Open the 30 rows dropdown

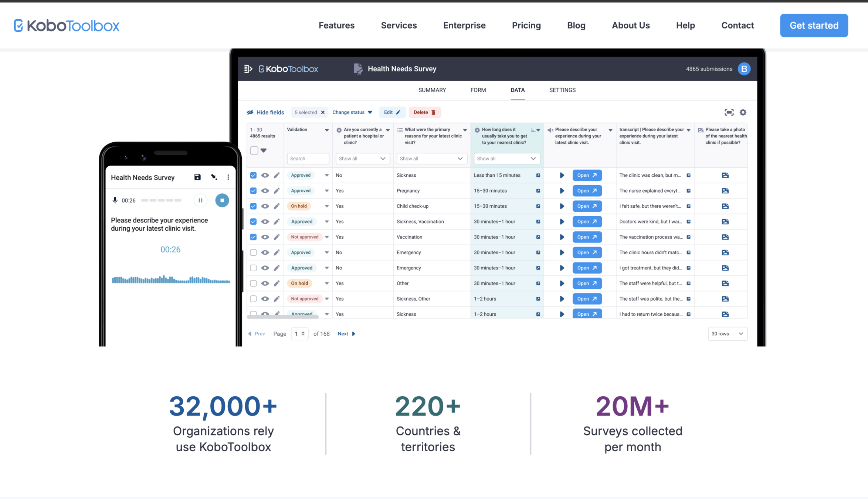(727, 334)
